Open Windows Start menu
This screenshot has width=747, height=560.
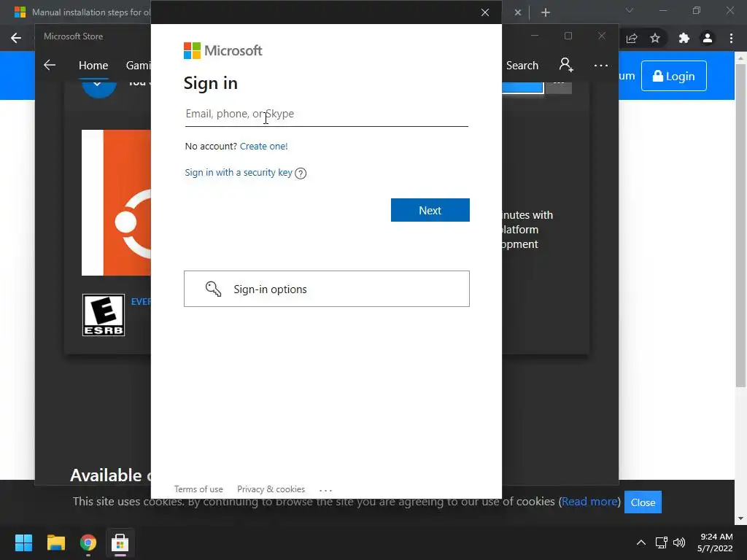click(23, 542)
